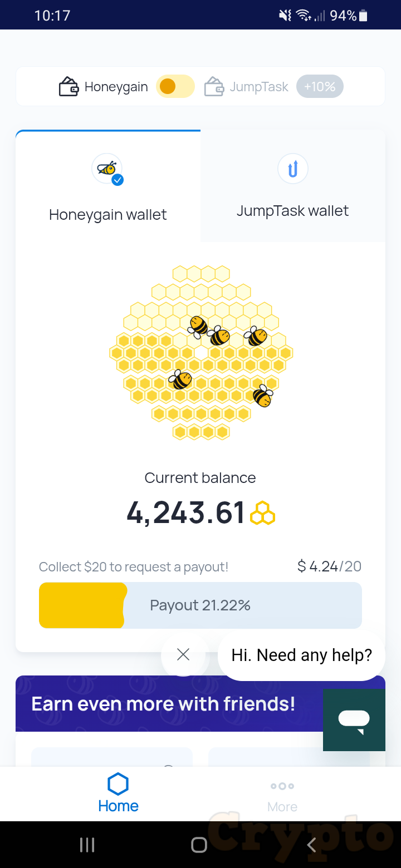Switch to the JumpTask wallet tab
The width and height of the screenshot is (401, 868).
[x=293, y=211]
